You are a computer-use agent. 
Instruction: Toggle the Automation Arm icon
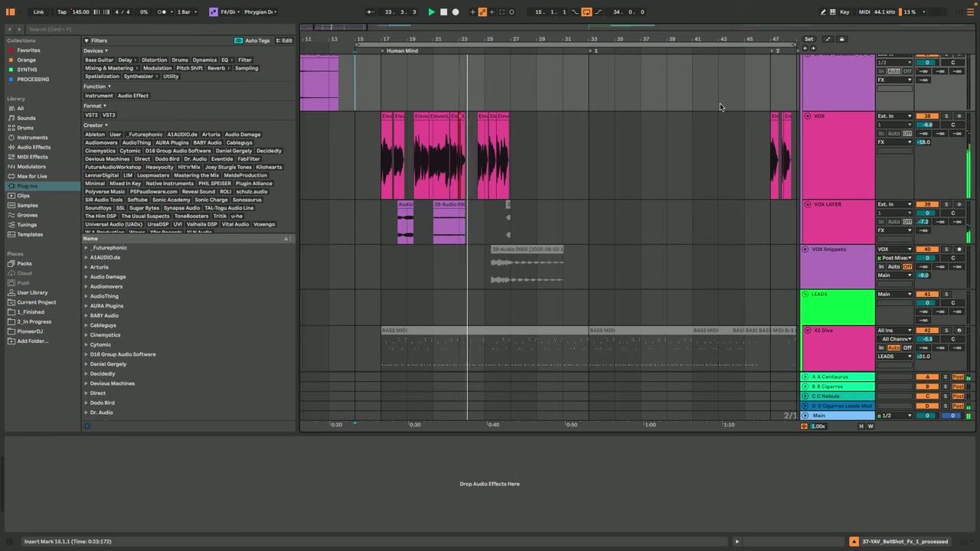click(482, 11)
